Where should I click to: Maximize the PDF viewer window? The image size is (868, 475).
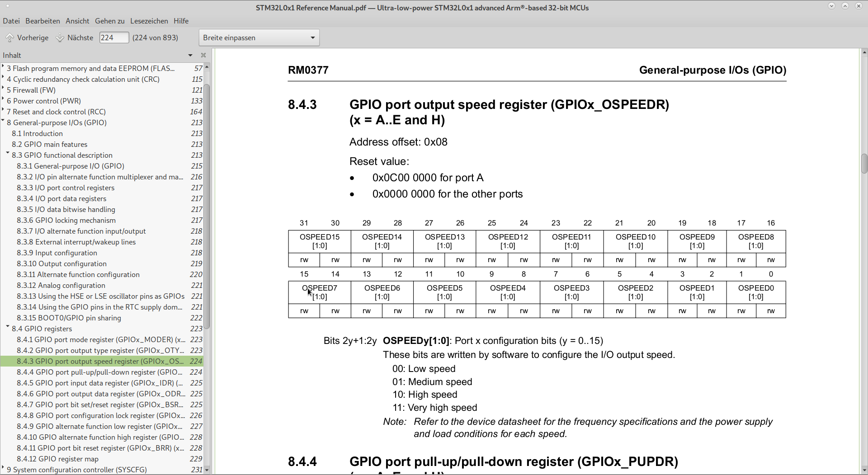click(x=845, y=6)
